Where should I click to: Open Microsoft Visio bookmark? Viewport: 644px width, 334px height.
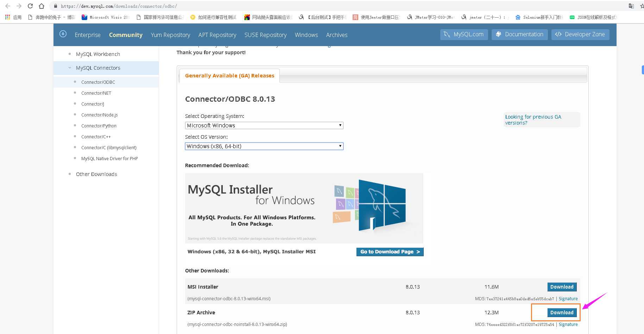tap(106, 17)
